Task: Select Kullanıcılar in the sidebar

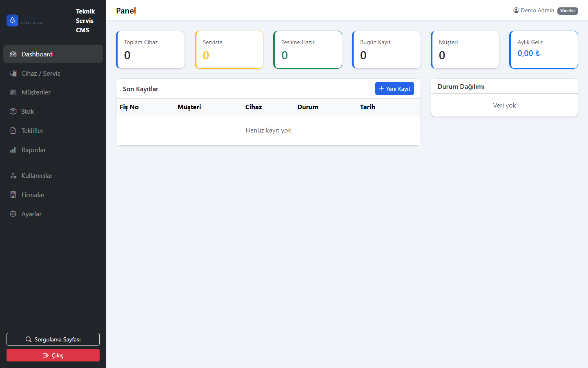Action: click(x=53, y=175)
